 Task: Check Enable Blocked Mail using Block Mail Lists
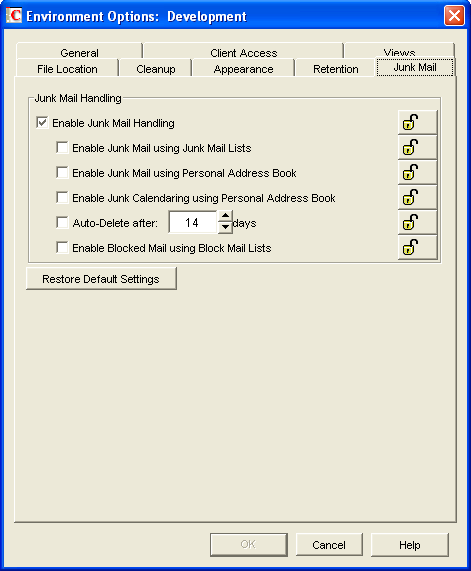(x=62, y=248)
